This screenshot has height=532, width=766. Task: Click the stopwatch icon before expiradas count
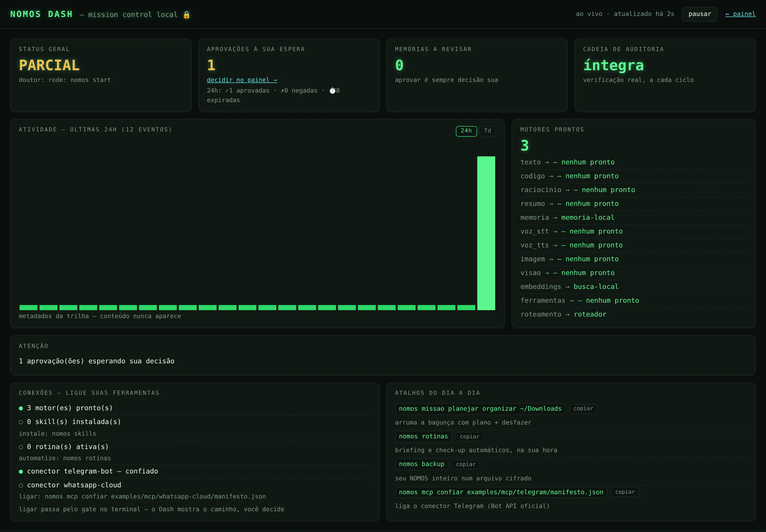point(332,91)
